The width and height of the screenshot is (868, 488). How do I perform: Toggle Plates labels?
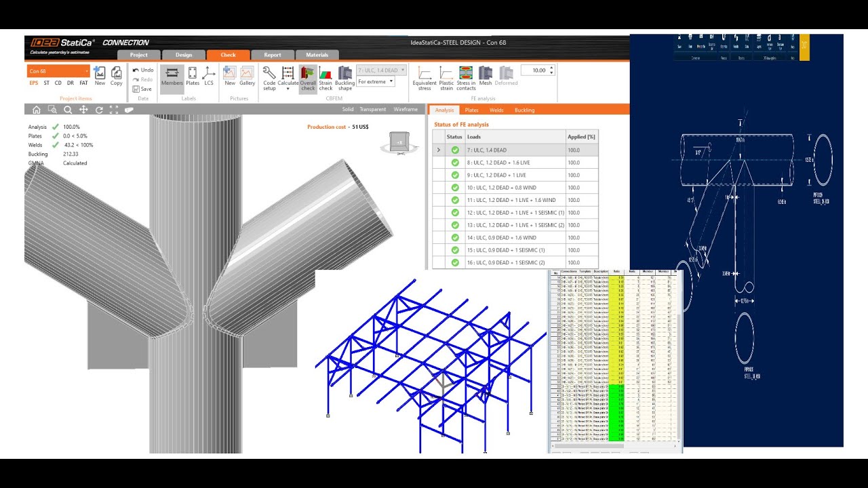pos(193,76)
